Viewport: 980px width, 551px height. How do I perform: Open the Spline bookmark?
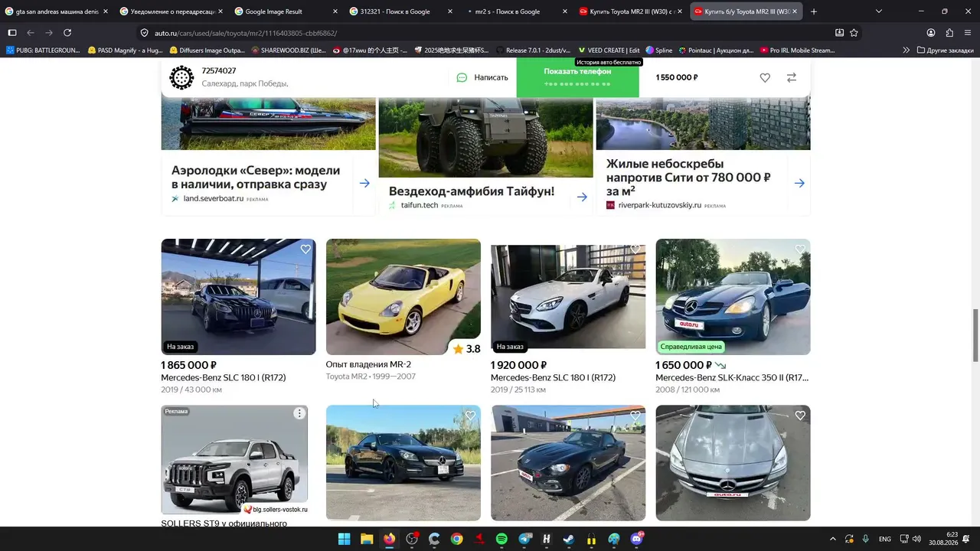click(658, 51)
